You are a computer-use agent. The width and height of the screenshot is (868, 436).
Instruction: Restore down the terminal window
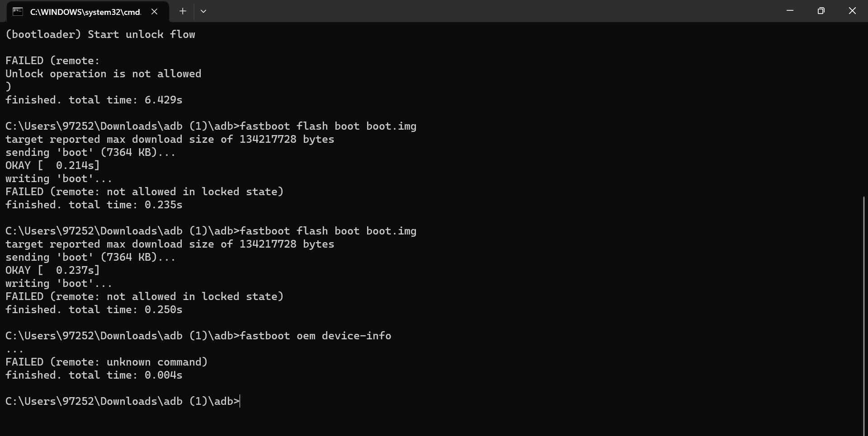(x=821, y=11)
